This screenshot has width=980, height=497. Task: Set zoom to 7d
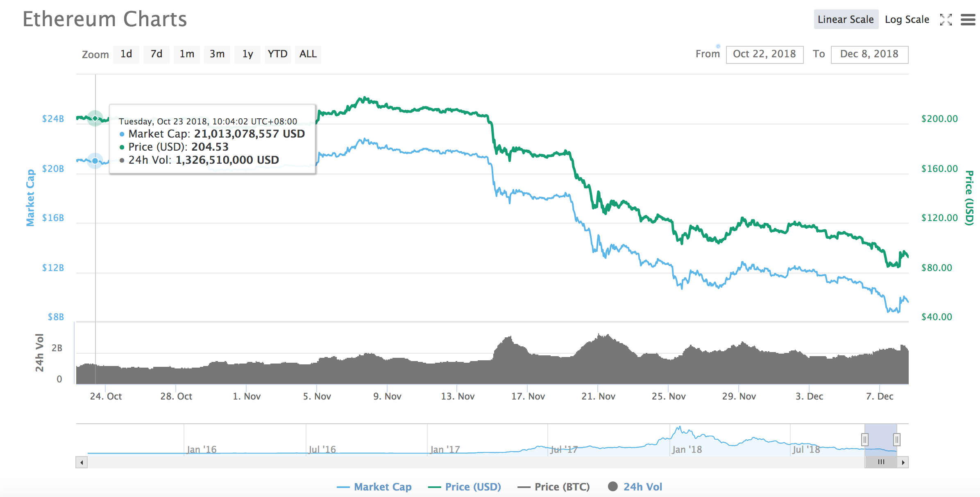coord(157,54)
